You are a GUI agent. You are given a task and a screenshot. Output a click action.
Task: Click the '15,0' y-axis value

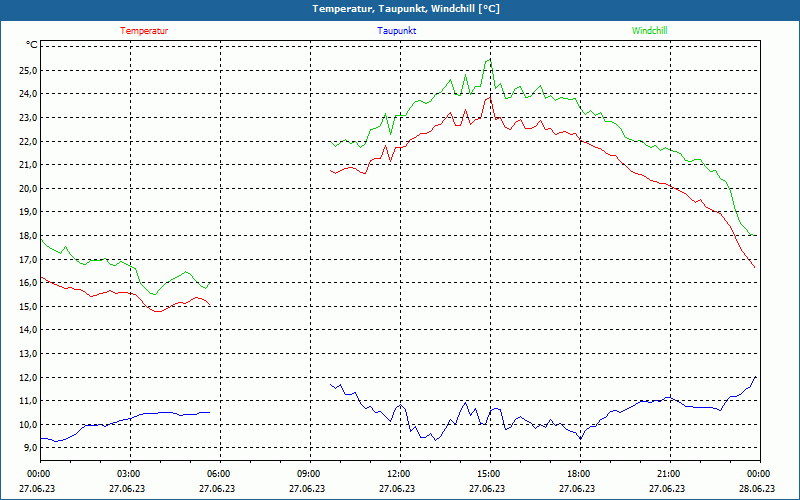[28, 307]
